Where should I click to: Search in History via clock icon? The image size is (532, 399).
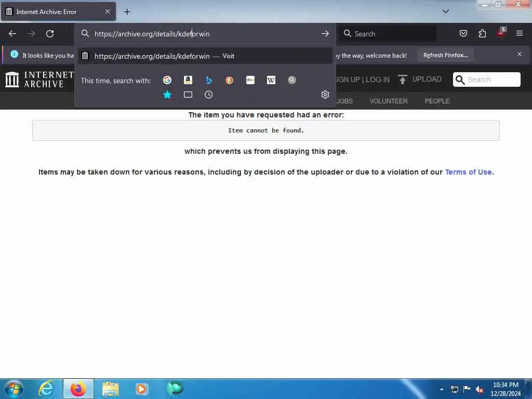(209, 95)
